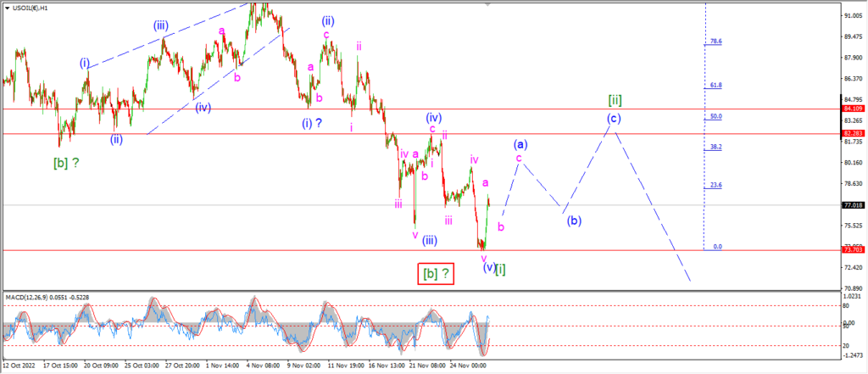Select the red-boxed [b] ? label
Viewport: 868px width, 374px height.
coord(436,274)
